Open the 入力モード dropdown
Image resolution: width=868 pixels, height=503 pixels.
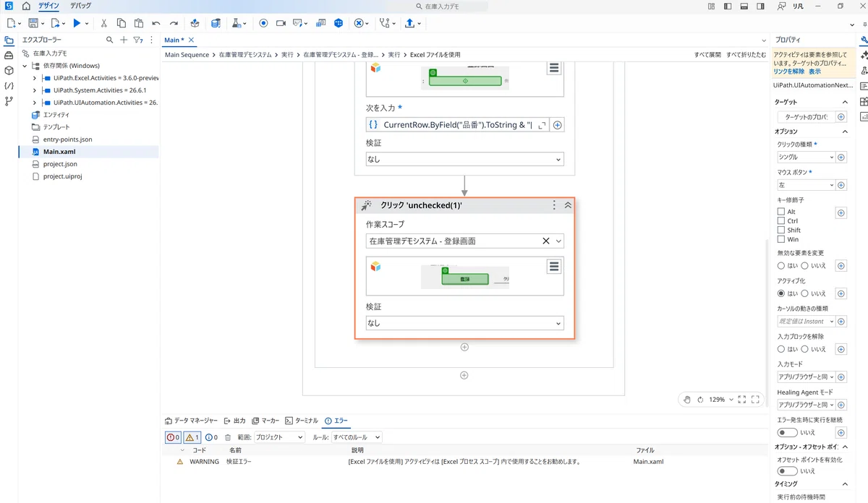pos(806,377)
